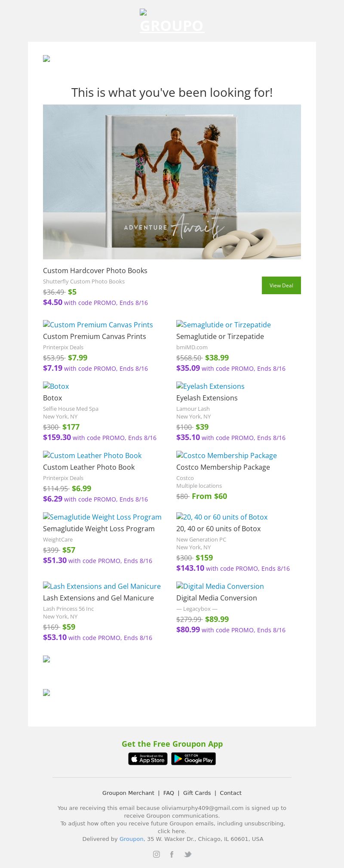This screenshot has width=344, height=868.
Task: Tap the App Store download badge
Action: point(147,759)
